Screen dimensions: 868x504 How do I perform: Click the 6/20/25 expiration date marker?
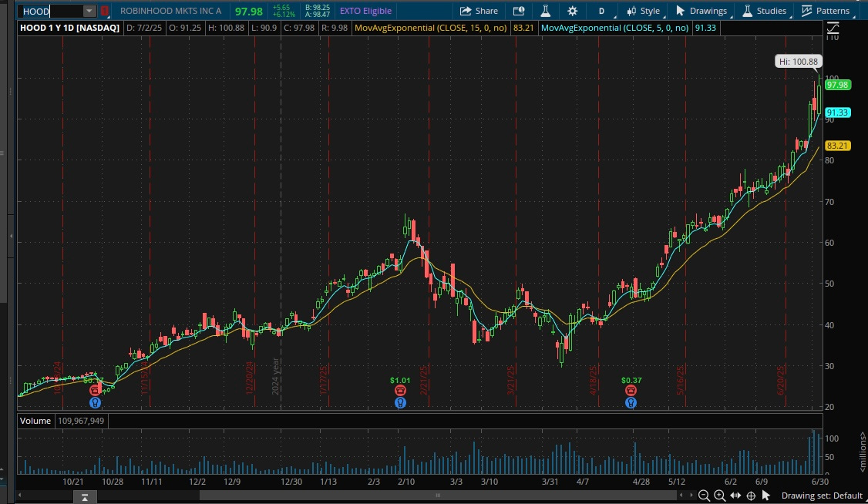[781, 379]
